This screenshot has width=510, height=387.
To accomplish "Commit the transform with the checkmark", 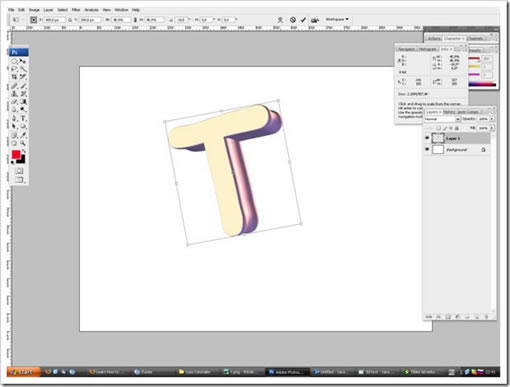I will pos(303,20).
